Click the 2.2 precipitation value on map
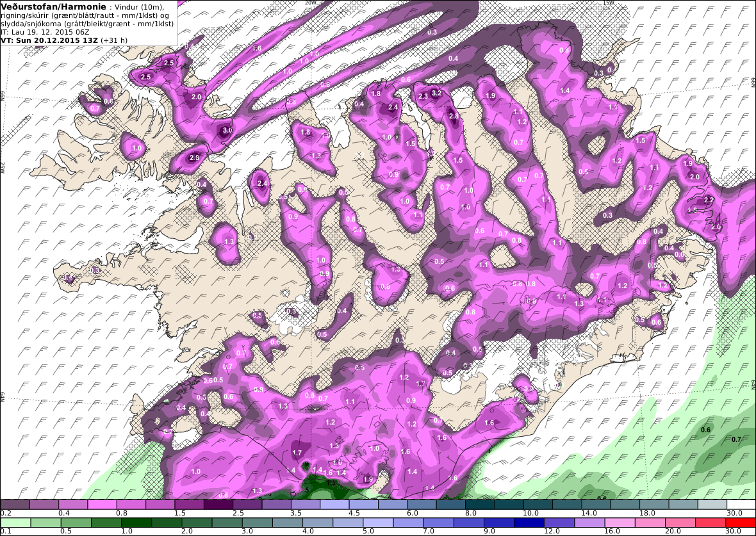Viewport: 756px width, 536px height. click(709, 200)
